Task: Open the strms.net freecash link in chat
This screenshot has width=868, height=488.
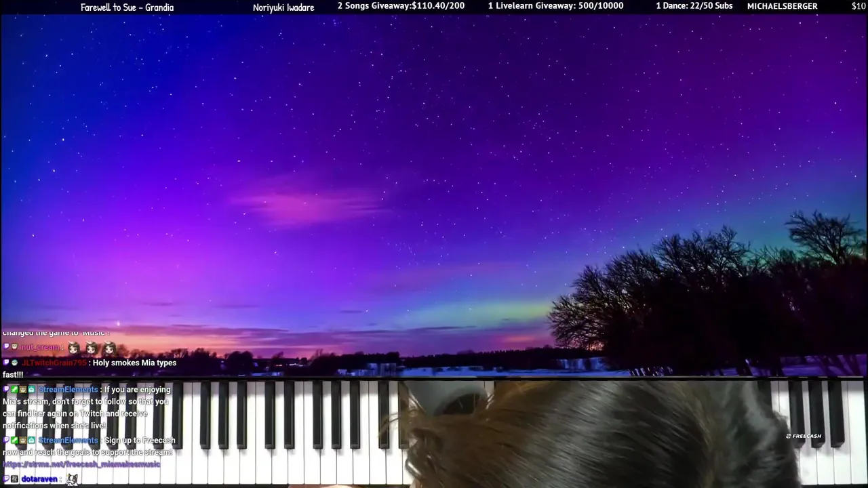Action: coord(81,464)
